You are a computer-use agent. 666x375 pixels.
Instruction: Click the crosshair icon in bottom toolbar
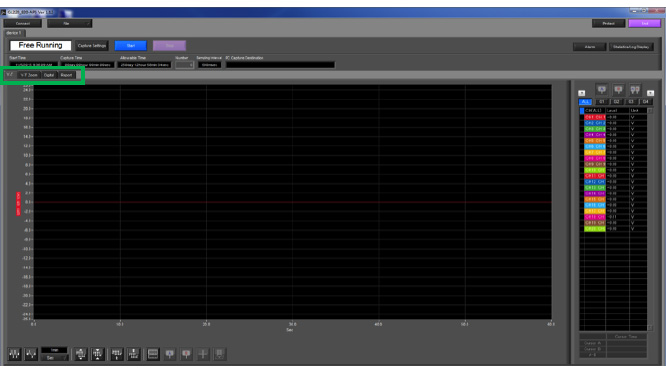pyautogui.click(x=203, y=353)
